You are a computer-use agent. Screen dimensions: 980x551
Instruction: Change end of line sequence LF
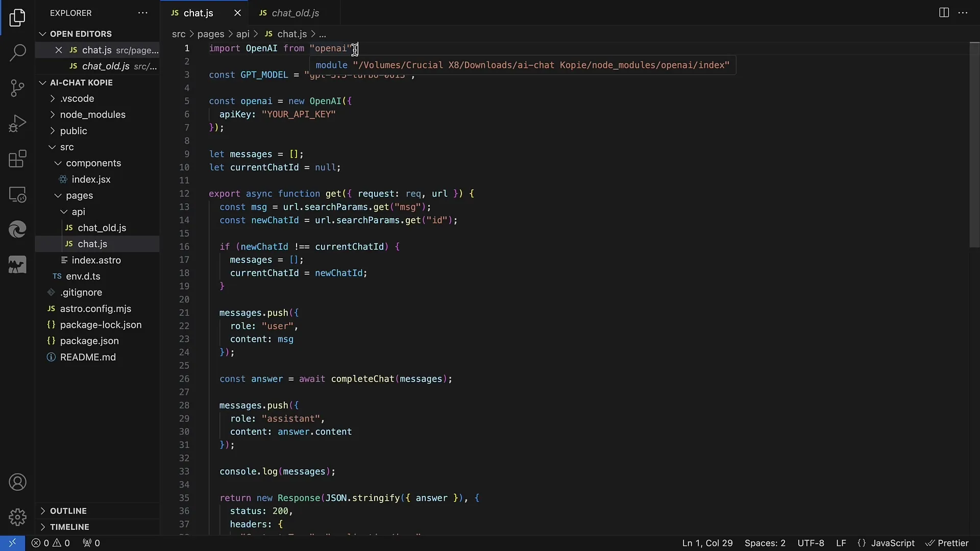841,543
